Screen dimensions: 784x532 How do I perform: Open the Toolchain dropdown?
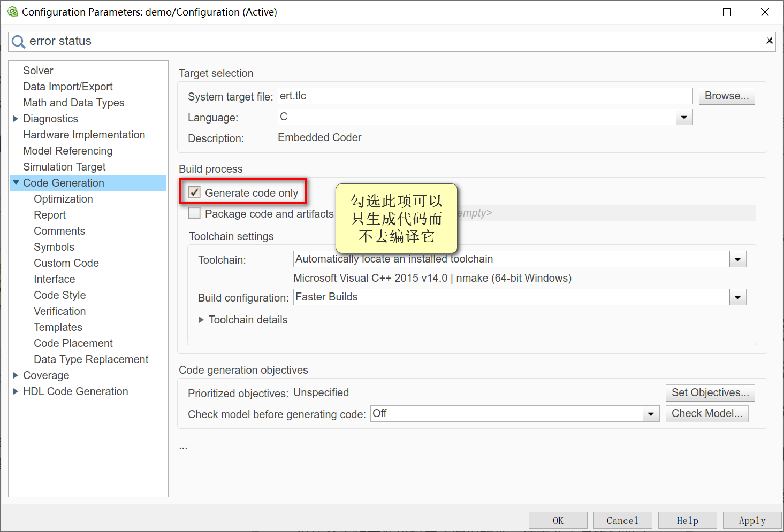[x=737, y=259]
